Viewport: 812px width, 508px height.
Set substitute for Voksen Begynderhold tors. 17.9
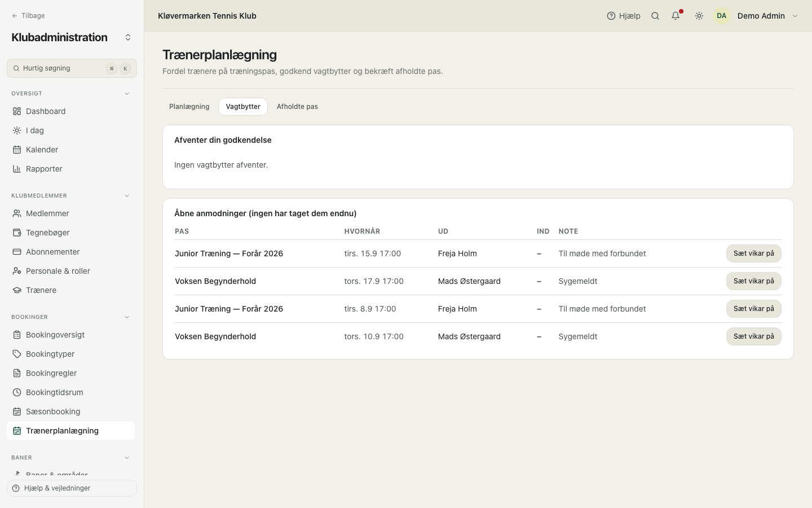(753, 281)
